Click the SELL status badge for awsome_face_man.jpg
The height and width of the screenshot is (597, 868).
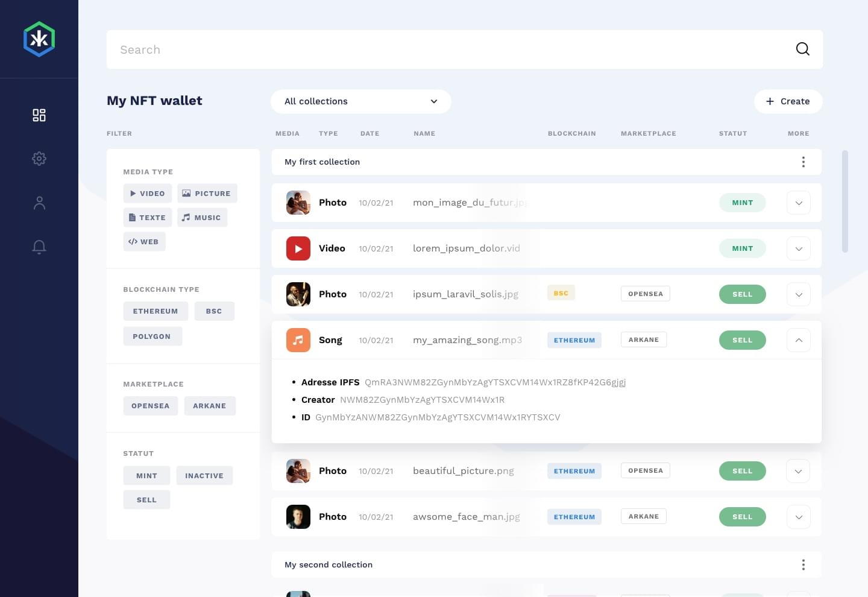[742, 517]
